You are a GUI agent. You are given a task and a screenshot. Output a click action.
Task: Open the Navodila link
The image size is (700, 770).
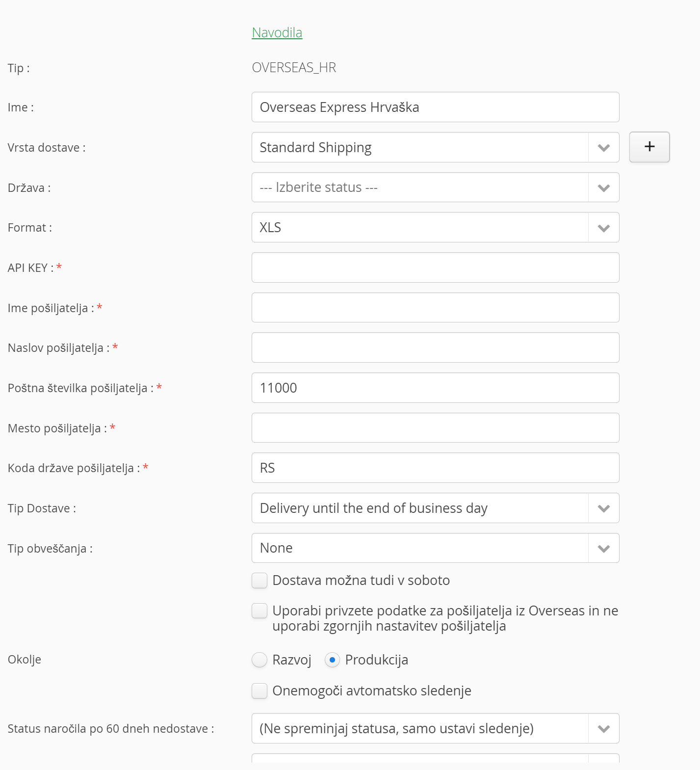click(277, 32)
